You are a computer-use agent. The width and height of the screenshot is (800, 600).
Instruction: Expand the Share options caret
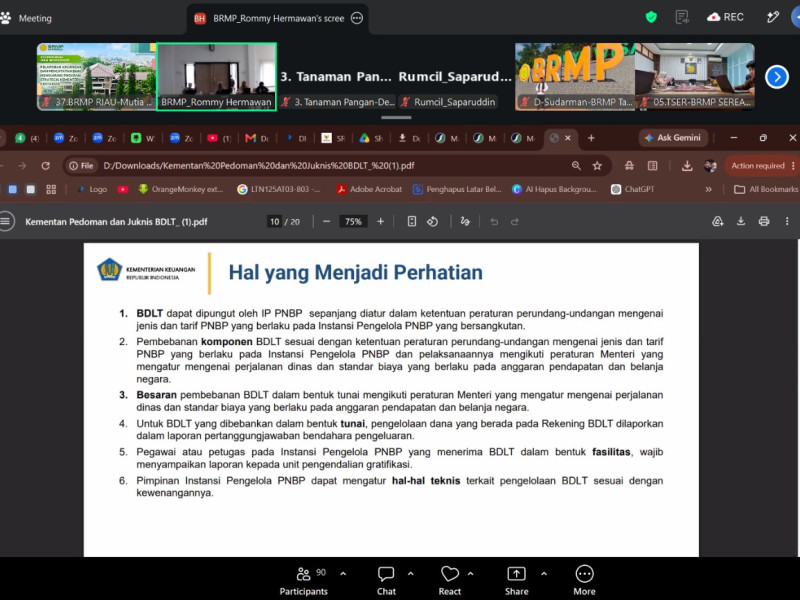point(544,574)
